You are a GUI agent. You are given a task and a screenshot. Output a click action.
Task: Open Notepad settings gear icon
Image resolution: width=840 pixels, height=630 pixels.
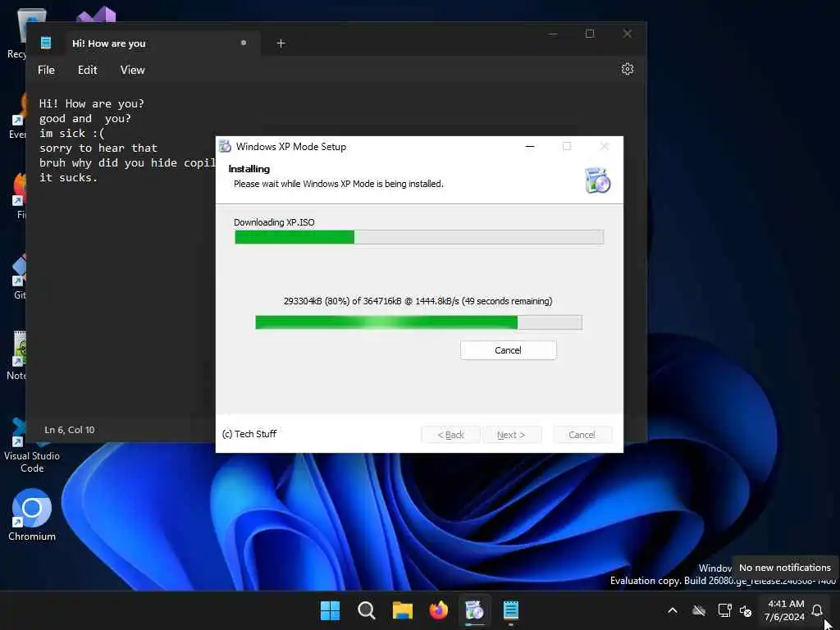(x=628, y=69)
